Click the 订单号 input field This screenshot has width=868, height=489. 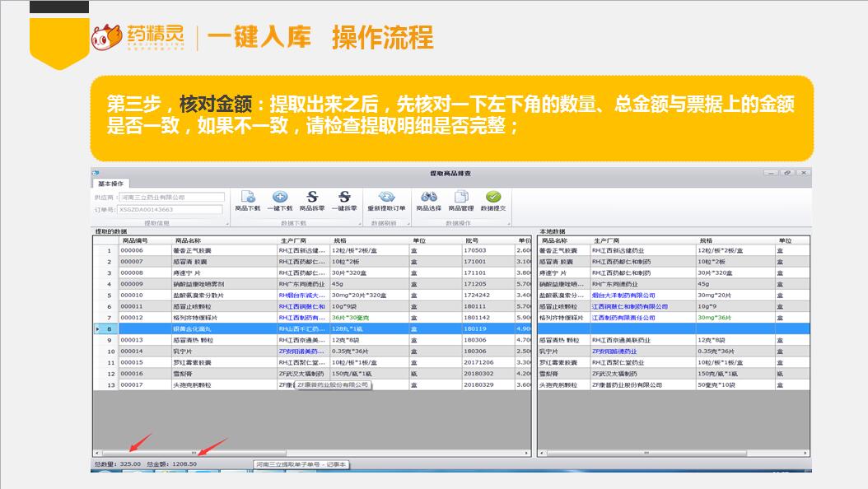pos(171,209)
